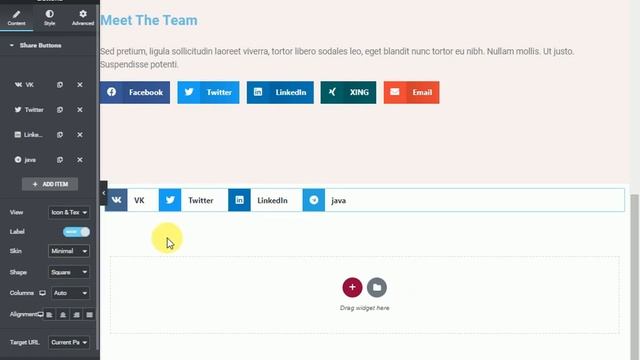The image size is (640, 360).
Task: Switch to the Style tab
Action: (x=49, y=18)
